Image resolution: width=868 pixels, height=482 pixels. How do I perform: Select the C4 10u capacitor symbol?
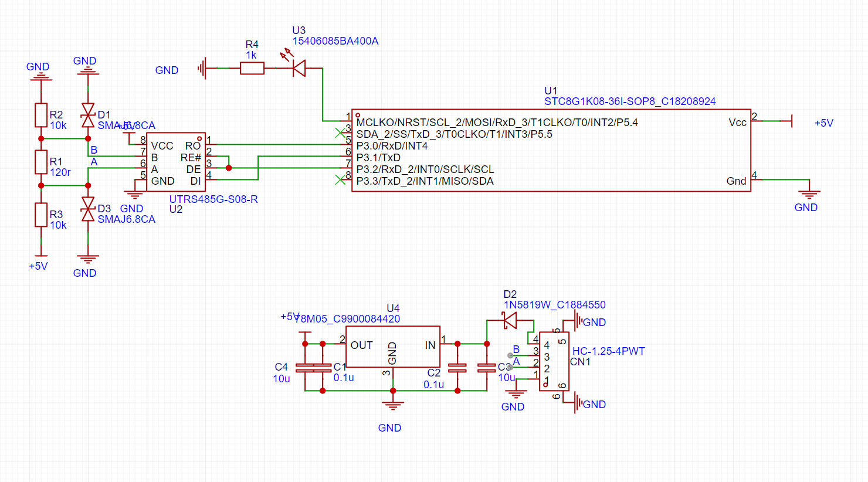[x=305, y=368]
